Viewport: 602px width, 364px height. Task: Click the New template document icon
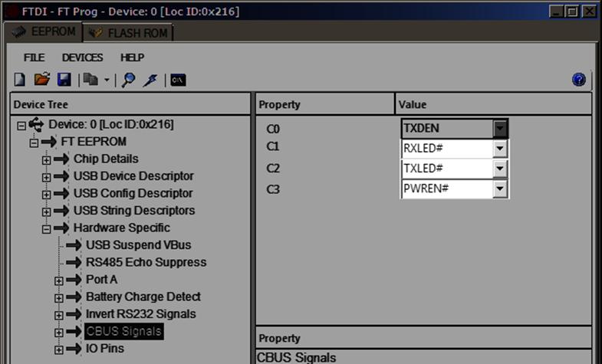[20, 80]
